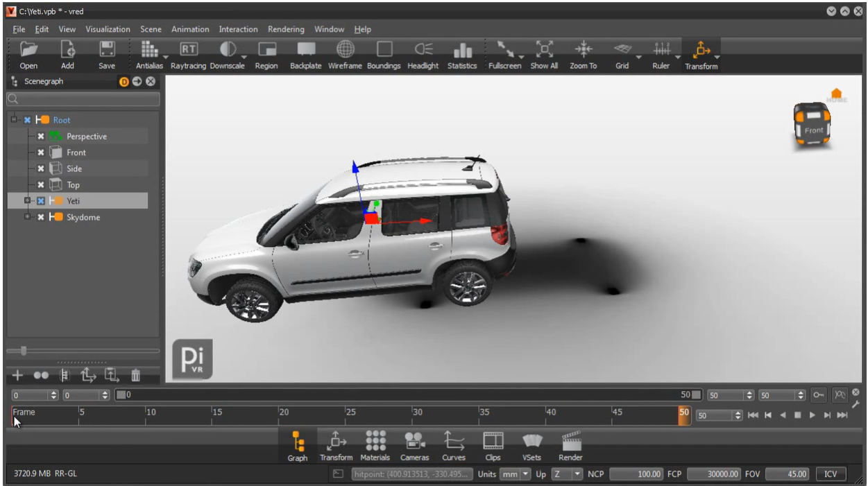Screen dimensions: 868x486
Task: Click the Show All icon
Action: point(545,50)
